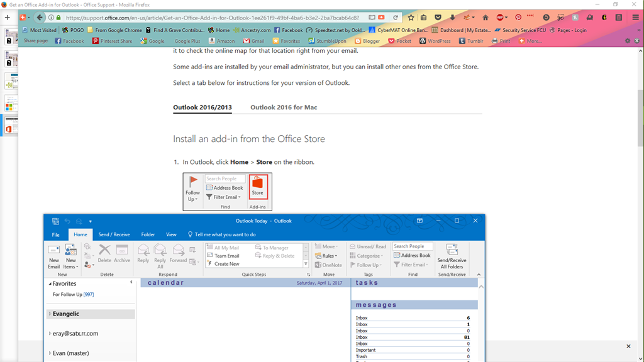Click StumbleUpon in the share bar
The height and width of the screenshot is (362, 644).
click(x=327, y=41)
